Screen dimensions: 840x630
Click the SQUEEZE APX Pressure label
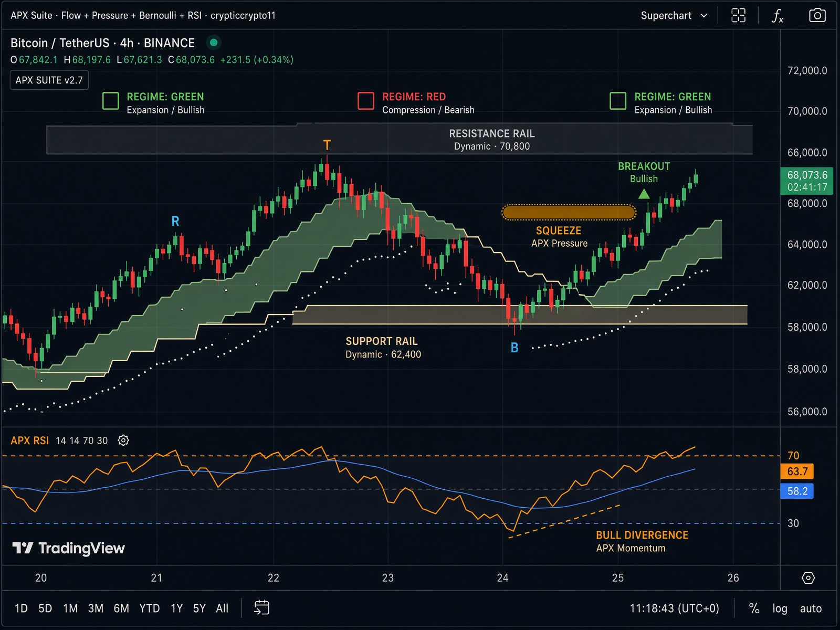click(559, 237)
